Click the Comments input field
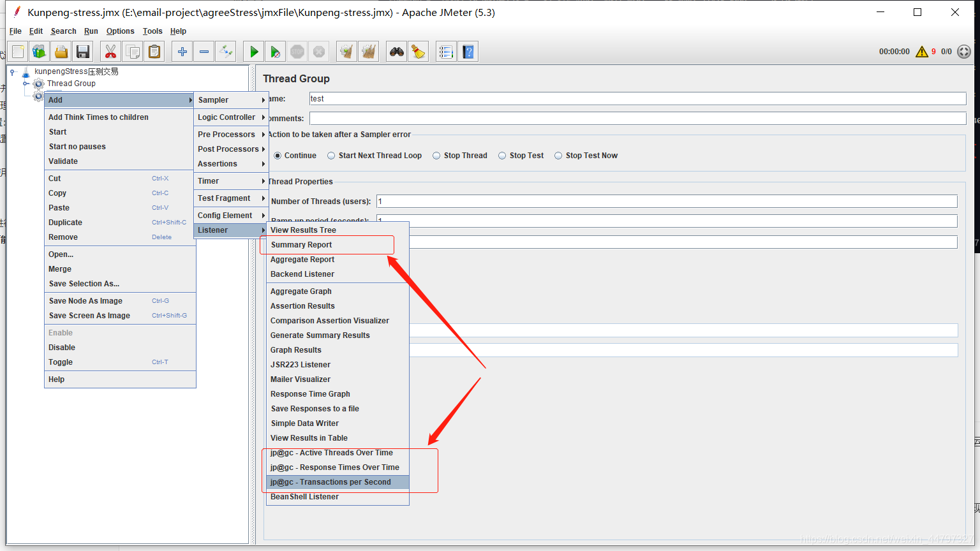The image size is (980, 551). pyautogui.click(x=637, y=119)
